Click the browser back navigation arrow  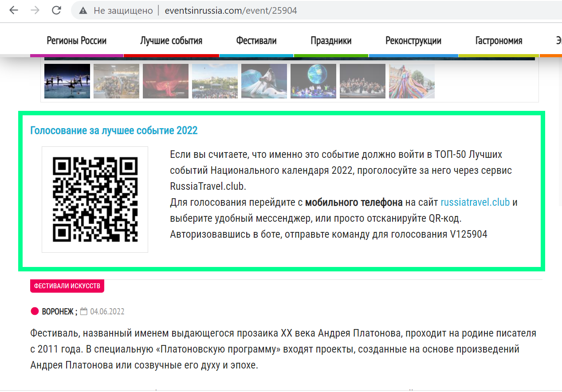13,10
